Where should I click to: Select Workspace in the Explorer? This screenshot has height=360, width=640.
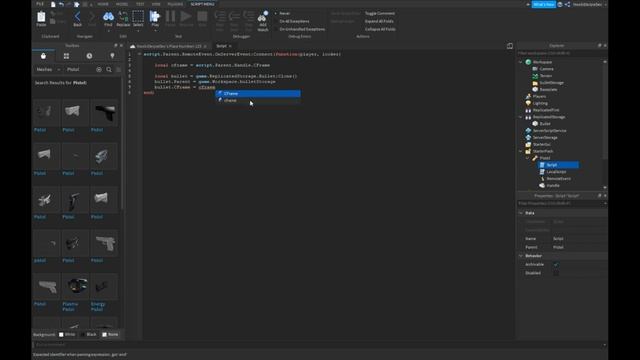[542, 62]
